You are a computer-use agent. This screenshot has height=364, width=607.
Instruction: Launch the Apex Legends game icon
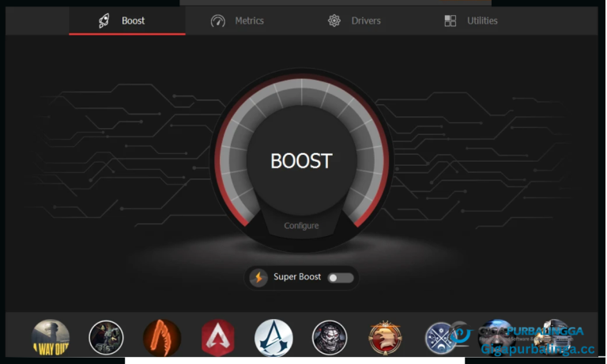point(217,337)
